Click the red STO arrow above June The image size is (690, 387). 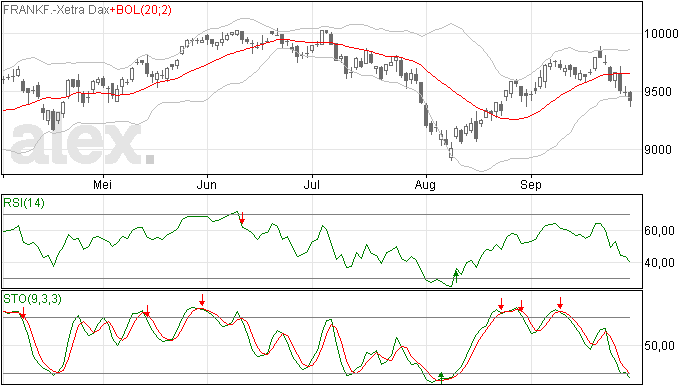(x=202, y=300)
